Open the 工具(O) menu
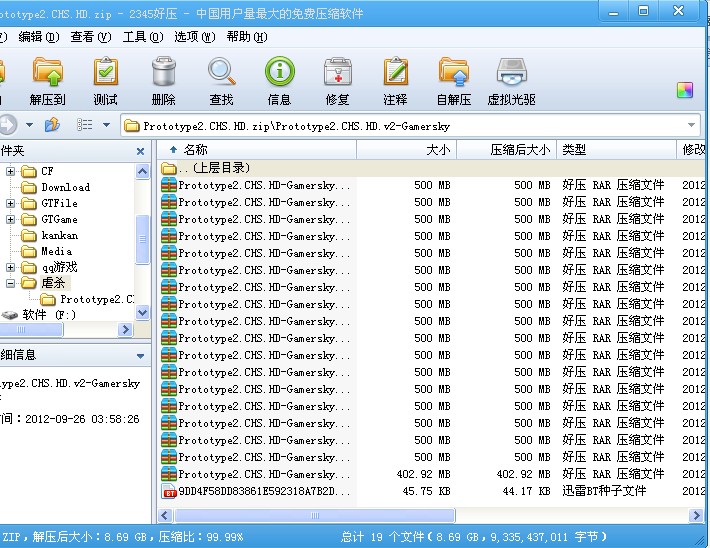Screen dimensions: 710x548 (143, 37)
